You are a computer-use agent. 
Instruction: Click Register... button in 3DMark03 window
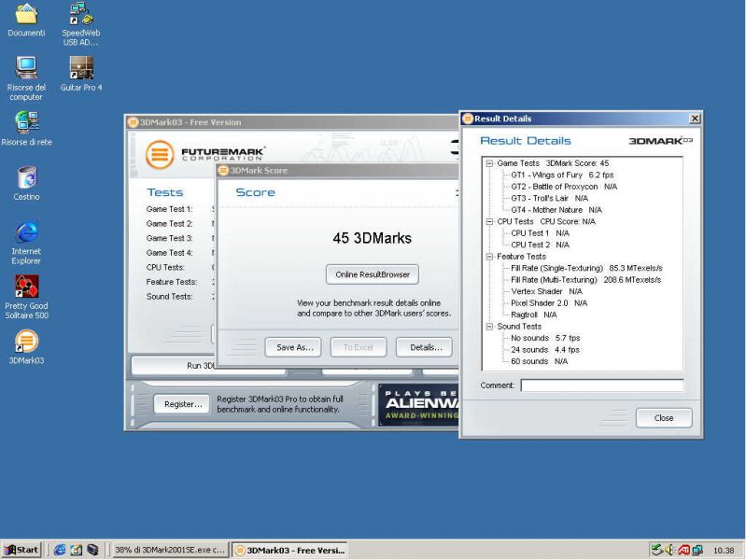coord(182,404)
